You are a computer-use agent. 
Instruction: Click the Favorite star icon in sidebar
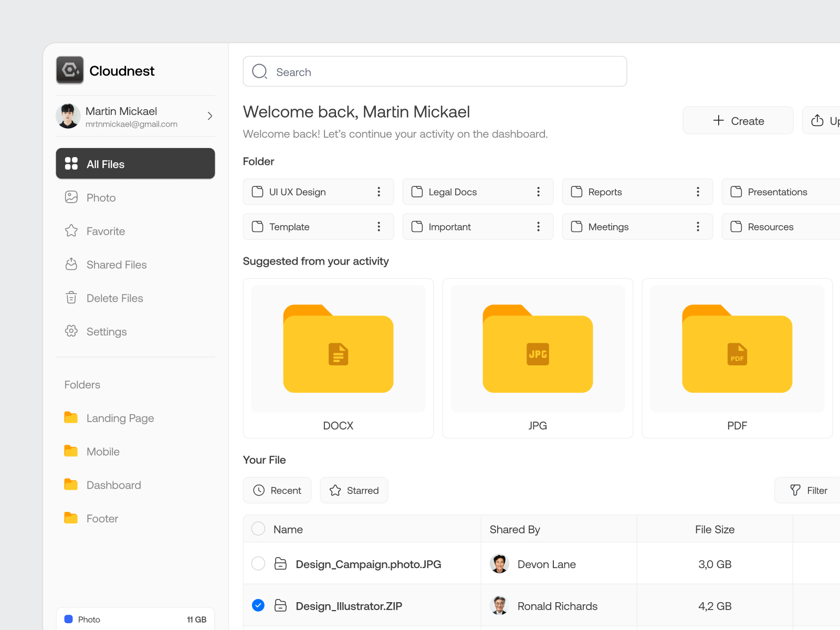(x=71, y=231)
